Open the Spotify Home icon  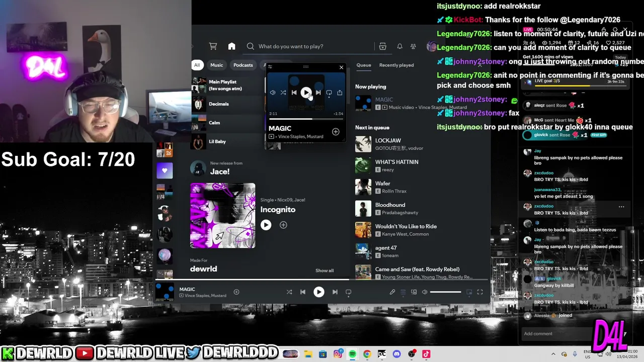231,46
